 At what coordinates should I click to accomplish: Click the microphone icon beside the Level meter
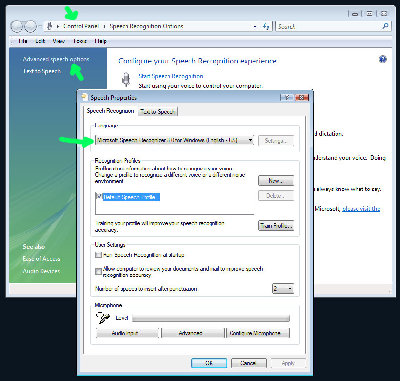click(103, 318)
